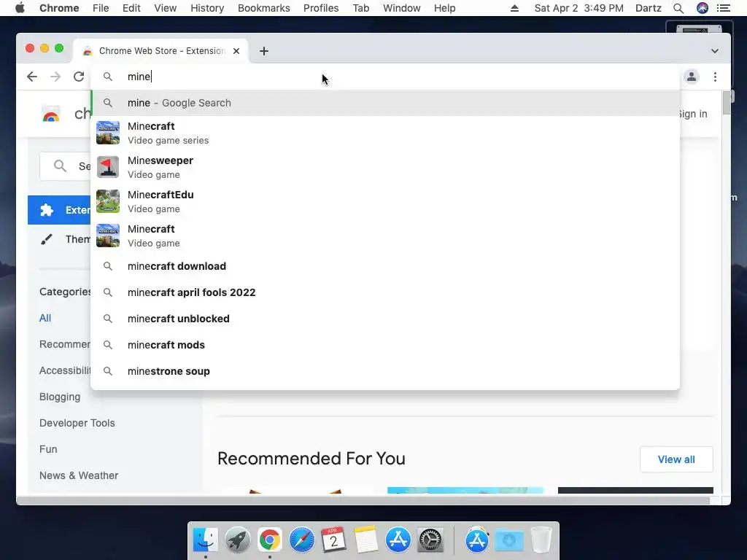Viewport: 747px width, 560px height.
Task: Open the History menu
Action: coord(207,8)
